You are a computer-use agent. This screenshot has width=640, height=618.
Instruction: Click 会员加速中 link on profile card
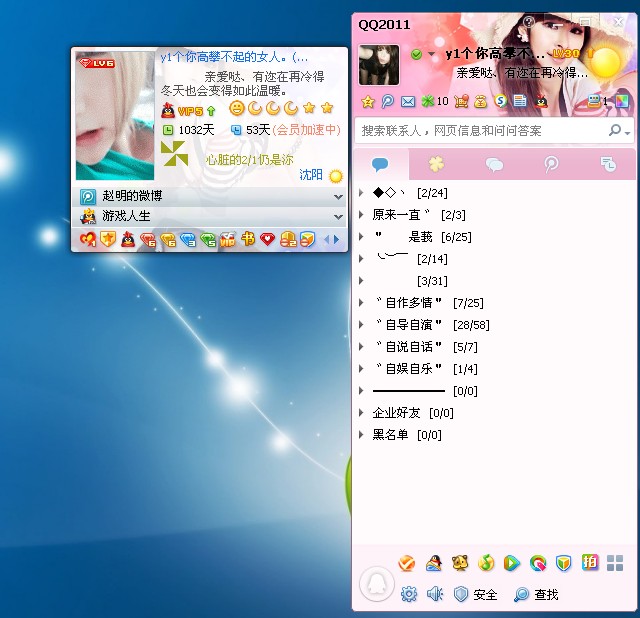307,130
